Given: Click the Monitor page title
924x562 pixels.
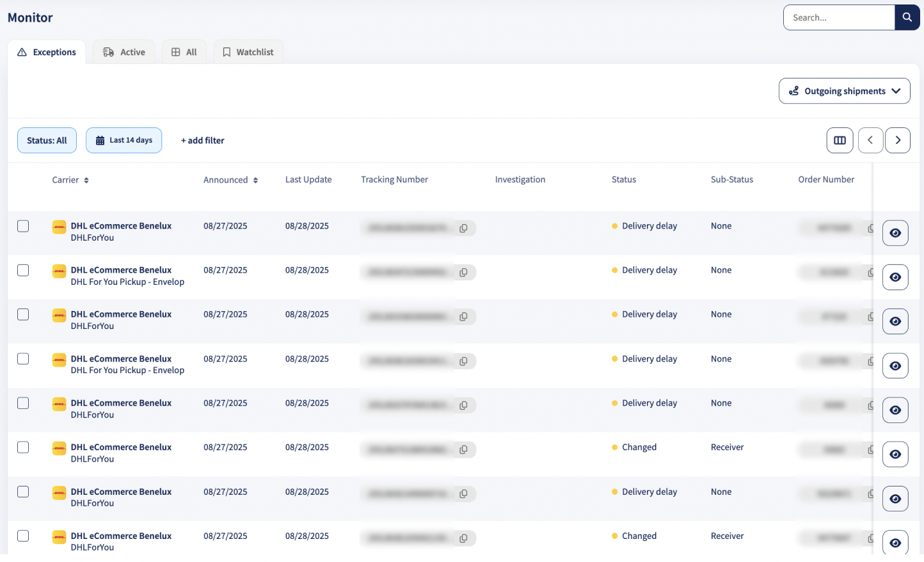Looking at the screenshot, I should [30, 17].
